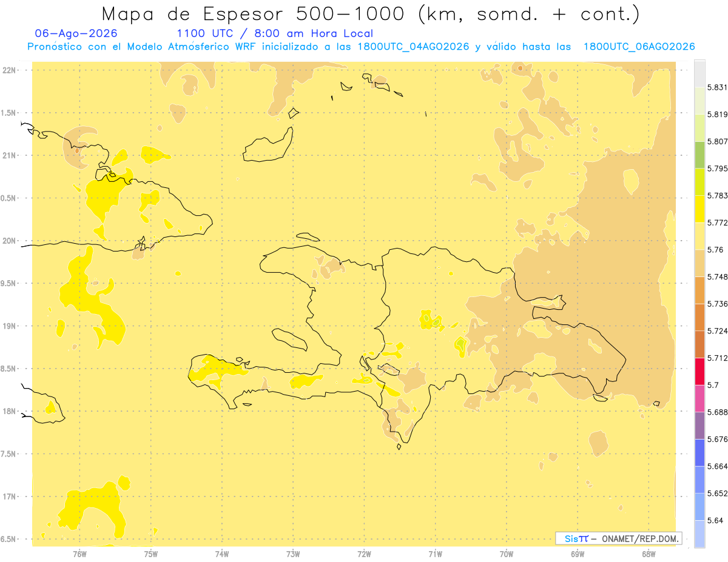
Task: Click the longitude label '71W'
Action: click(435, 554)
